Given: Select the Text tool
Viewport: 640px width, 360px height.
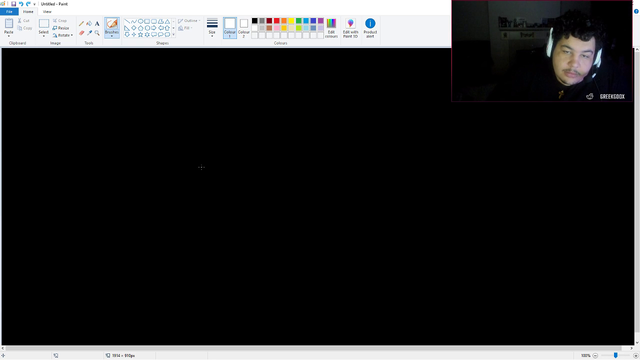Looking at the screenshot, I should (97, 24).
